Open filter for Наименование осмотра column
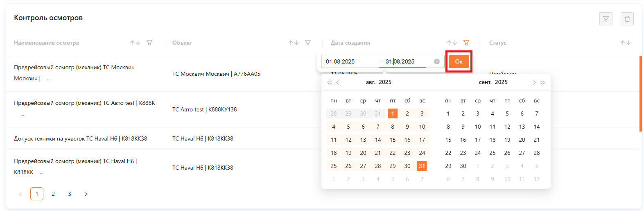The height and width of the screenshot is (211, 644). point(149,43)
